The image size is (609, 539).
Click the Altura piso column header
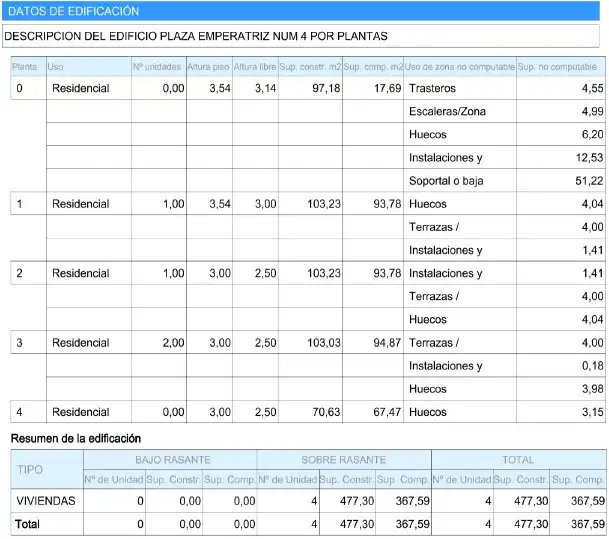coord(209,67)
